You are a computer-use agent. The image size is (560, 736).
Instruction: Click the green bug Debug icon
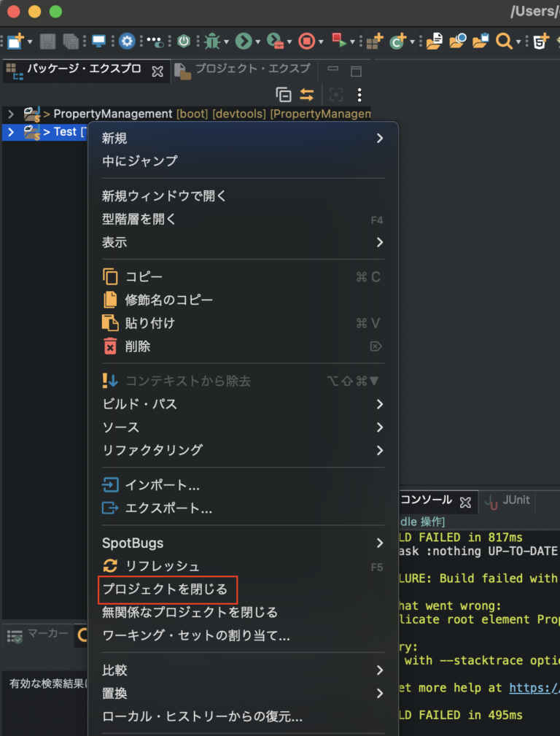click(x=213, y=42)
